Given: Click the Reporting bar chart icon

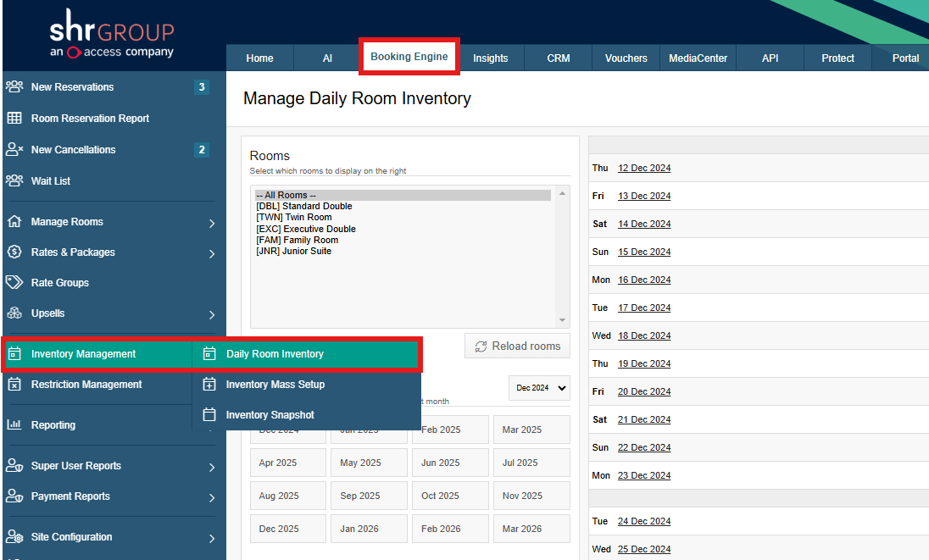Looking at the screenshot, I should 14,424.
